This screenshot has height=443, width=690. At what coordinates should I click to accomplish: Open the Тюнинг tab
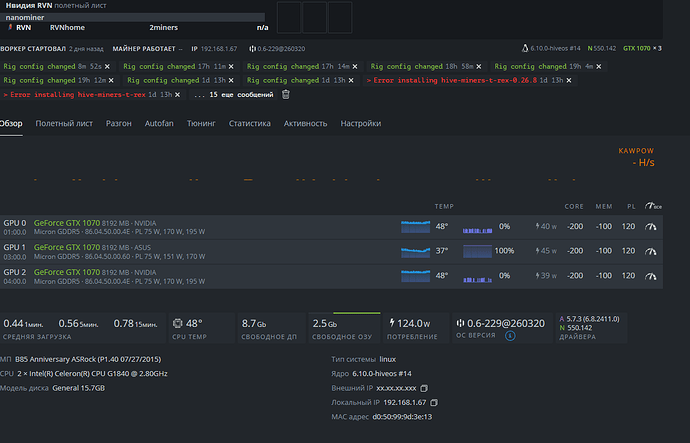tap(201, 124)
